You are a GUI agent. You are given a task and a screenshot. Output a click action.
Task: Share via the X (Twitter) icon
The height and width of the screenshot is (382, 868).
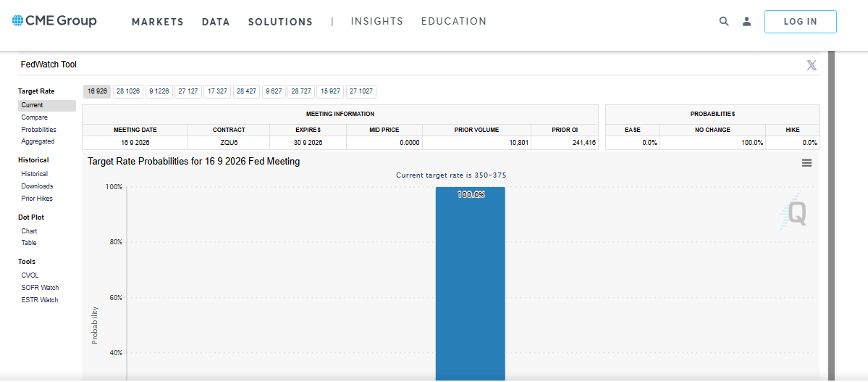pos(812,65)
